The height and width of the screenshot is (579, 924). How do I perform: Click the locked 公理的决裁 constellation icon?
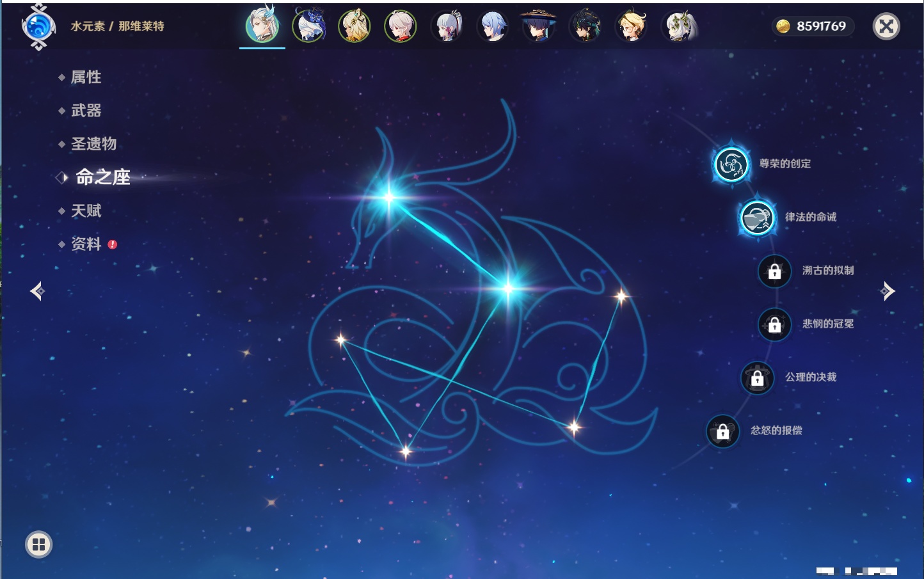(757, 378)
